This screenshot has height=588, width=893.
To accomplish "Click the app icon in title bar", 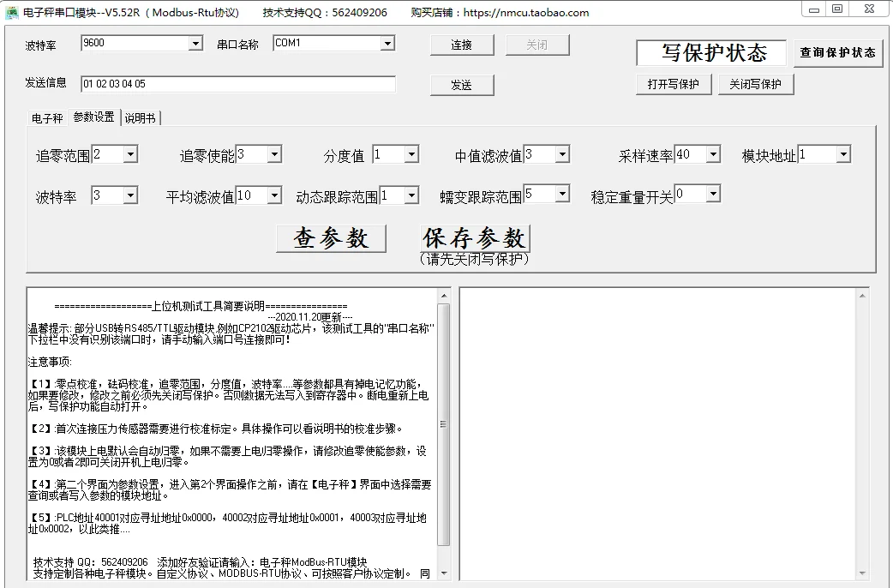I will click(11, 12).
